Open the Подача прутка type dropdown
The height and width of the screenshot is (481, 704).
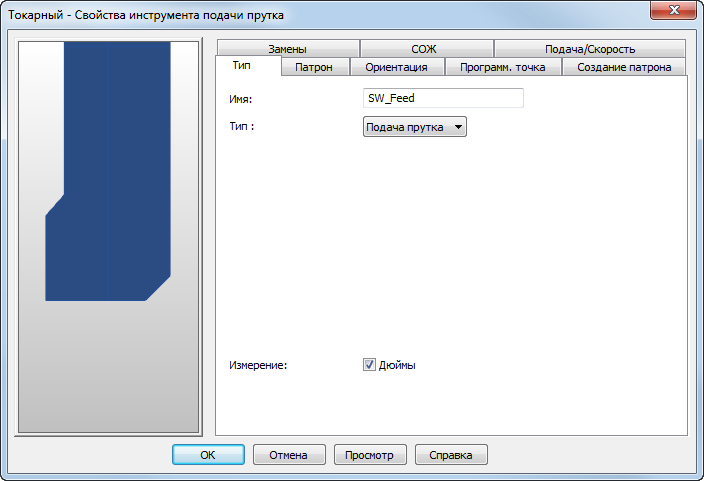tap(414, 127)
